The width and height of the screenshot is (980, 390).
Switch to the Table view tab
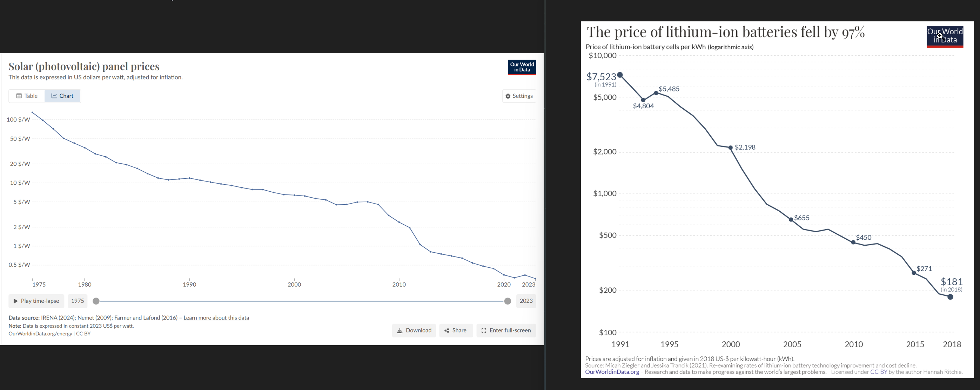[27, 96]
